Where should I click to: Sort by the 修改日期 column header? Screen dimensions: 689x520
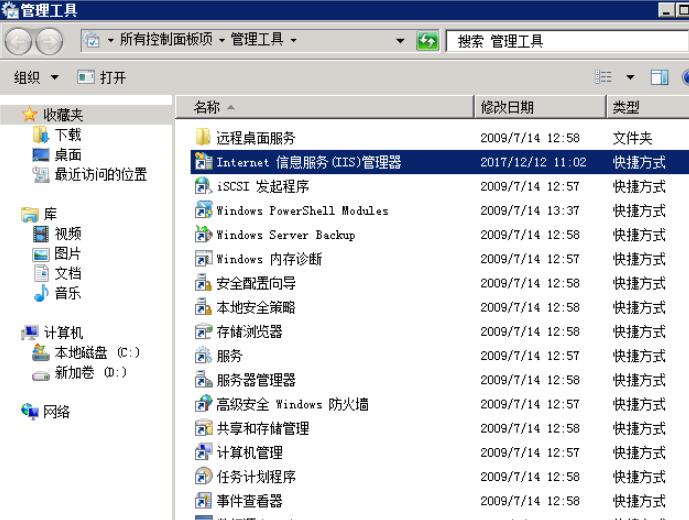coord(540,107)
